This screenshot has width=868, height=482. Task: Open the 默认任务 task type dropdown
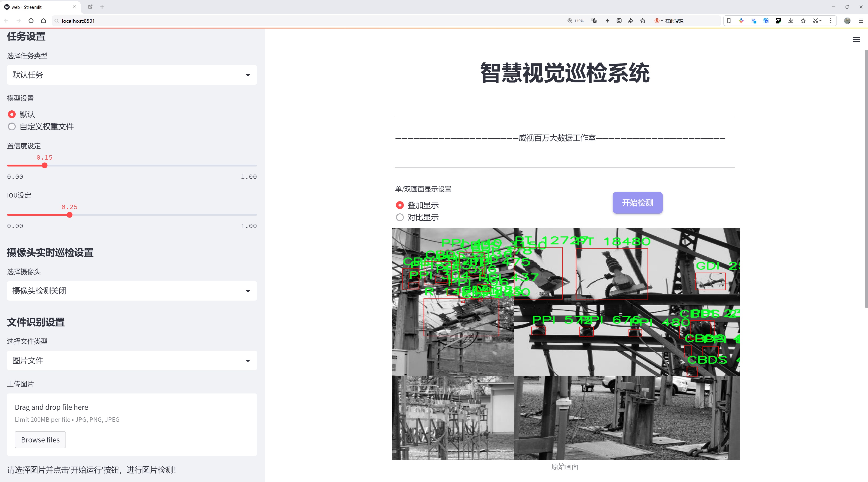click(x=131, y=75)
